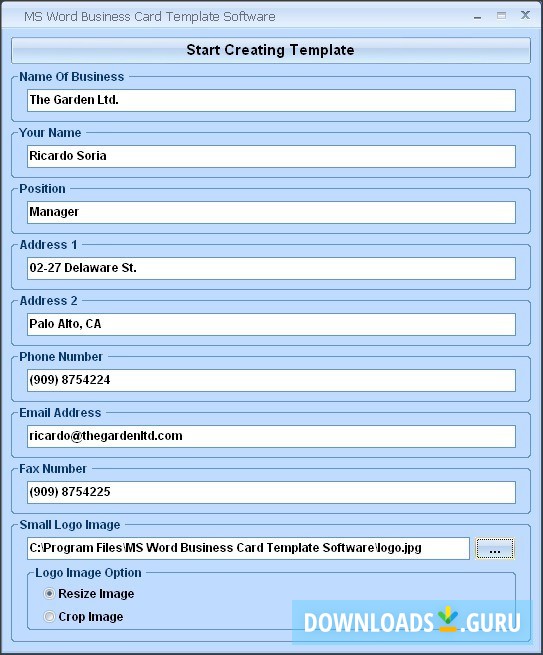
Task: Click the Start Creating Template button
Action: click(x=271, y=50)
